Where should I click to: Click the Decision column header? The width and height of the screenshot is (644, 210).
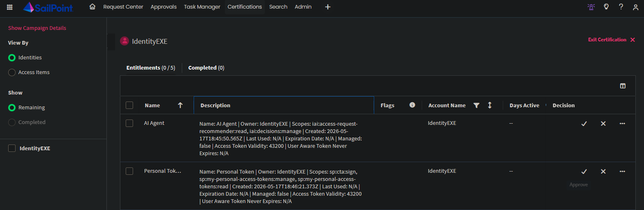[x=564, y=105]
